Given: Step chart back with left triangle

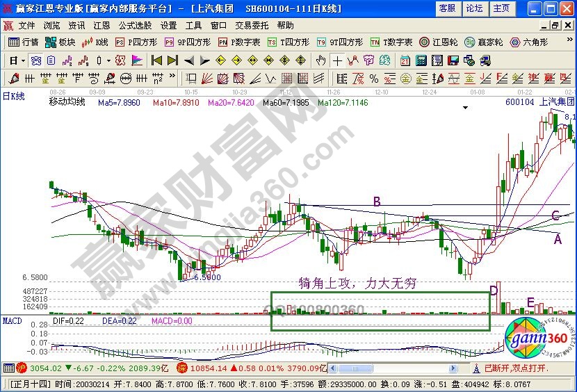Looking at the screenshot, I should coord(189,60).
